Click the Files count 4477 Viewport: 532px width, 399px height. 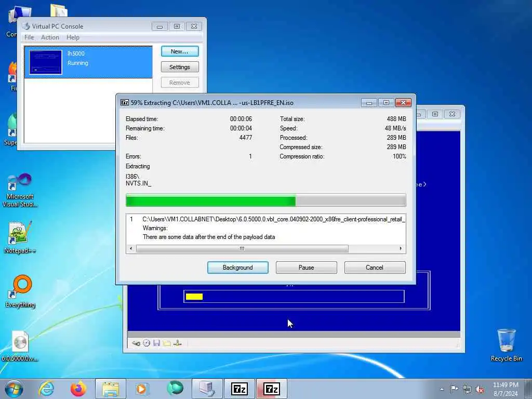pos(246,137)
